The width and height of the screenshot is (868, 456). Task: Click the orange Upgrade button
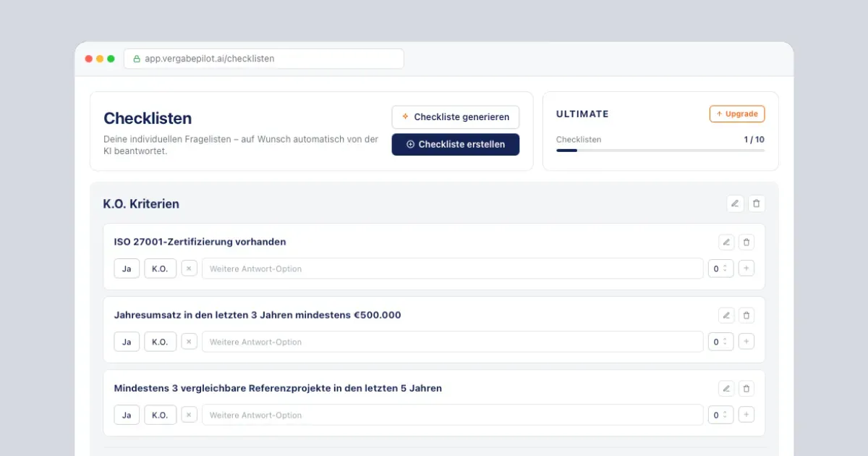[737, 114]
